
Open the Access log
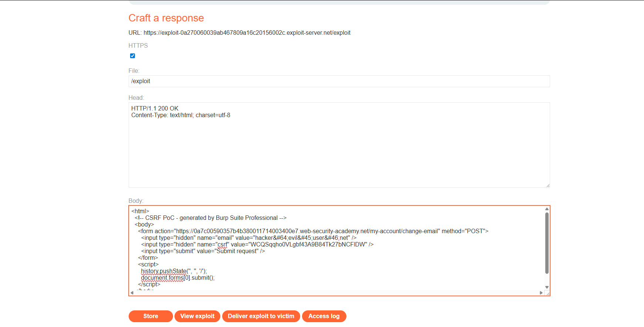pos(324,316)
